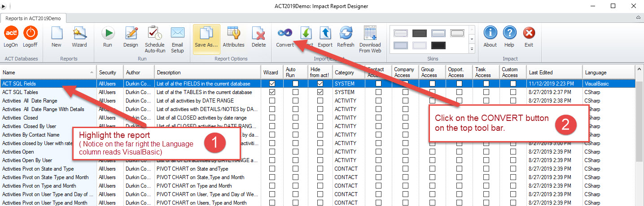This screenshot has width=644, height=206.
Task: Switch to Reports in ACT2019Demo tab
Action: (33, 18)
